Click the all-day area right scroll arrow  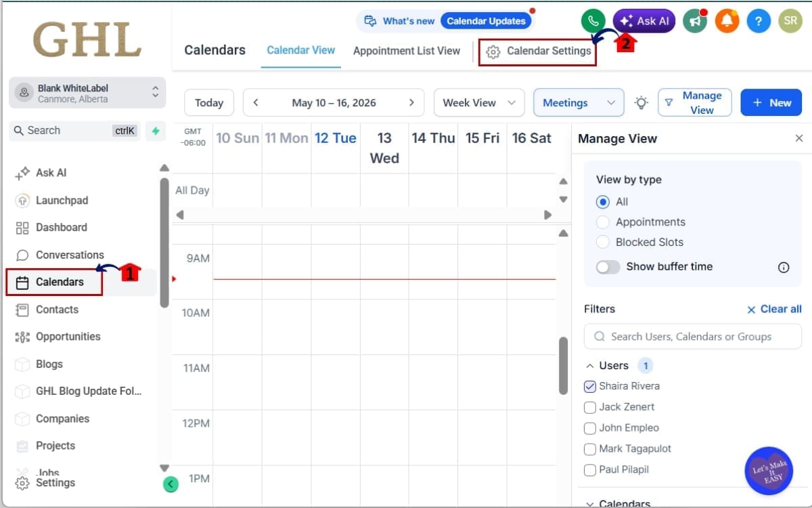click(548, 215)
